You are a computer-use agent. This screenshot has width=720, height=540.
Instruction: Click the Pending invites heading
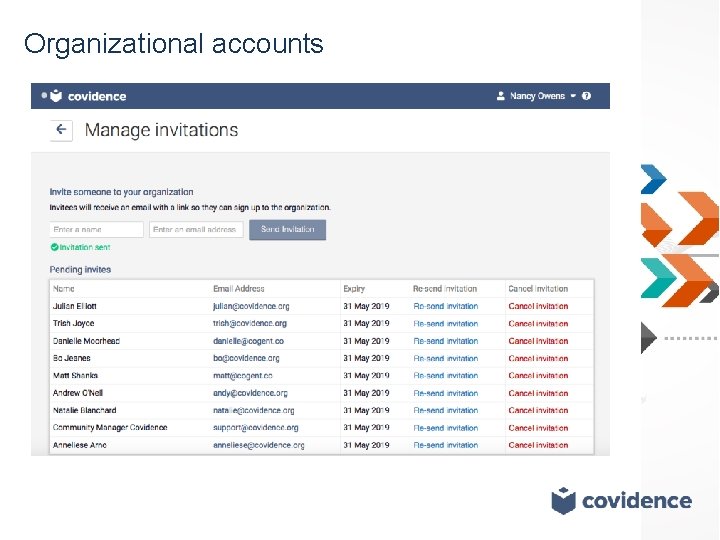tap(80, 270)
